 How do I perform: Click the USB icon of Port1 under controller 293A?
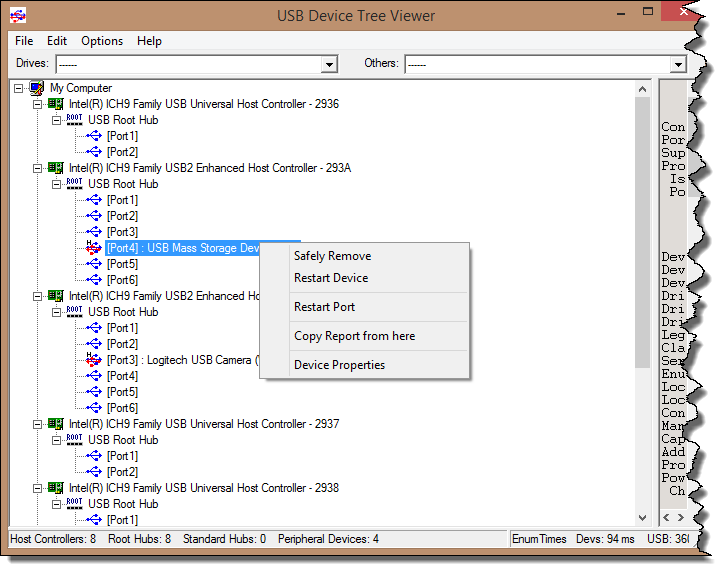click(94, 200)
